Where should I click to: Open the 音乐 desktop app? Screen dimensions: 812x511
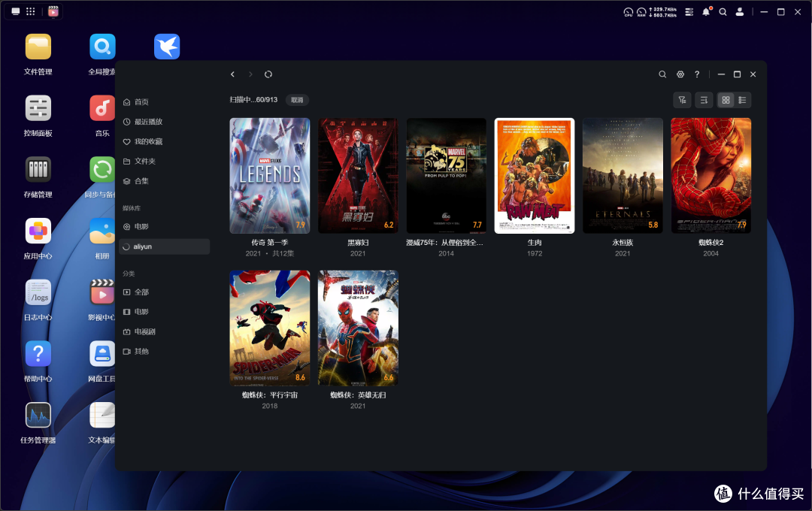[x=102, y=108]
